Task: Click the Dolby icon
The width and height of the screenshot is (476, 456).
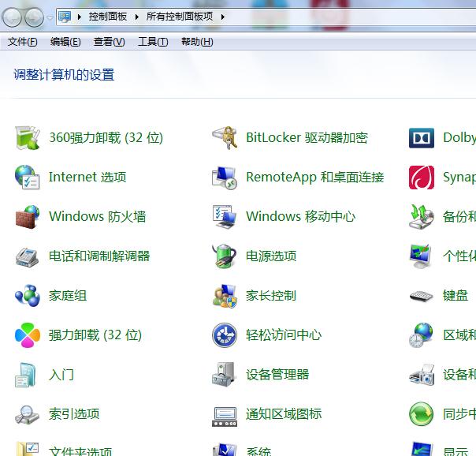Action: 422,138
